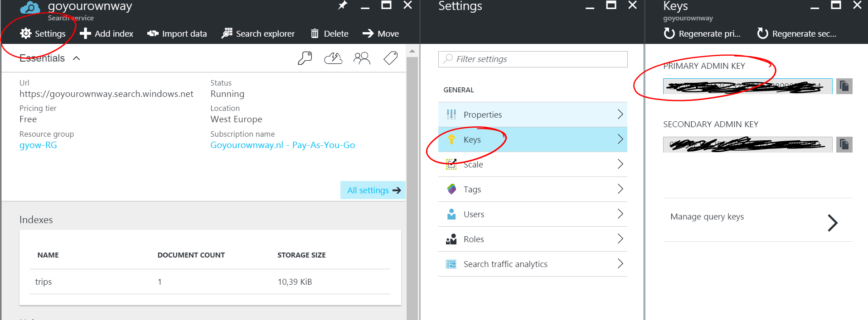The width and height of the screenshot is (868, 320).
Task: Expand the Keys row chevron
Action: pos(621,139)
